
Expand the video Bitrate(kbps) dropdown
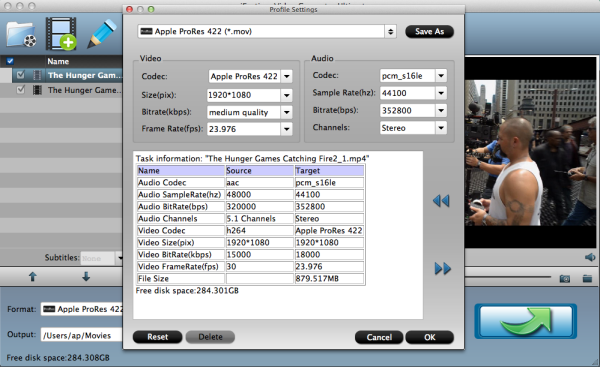point(287,112)
